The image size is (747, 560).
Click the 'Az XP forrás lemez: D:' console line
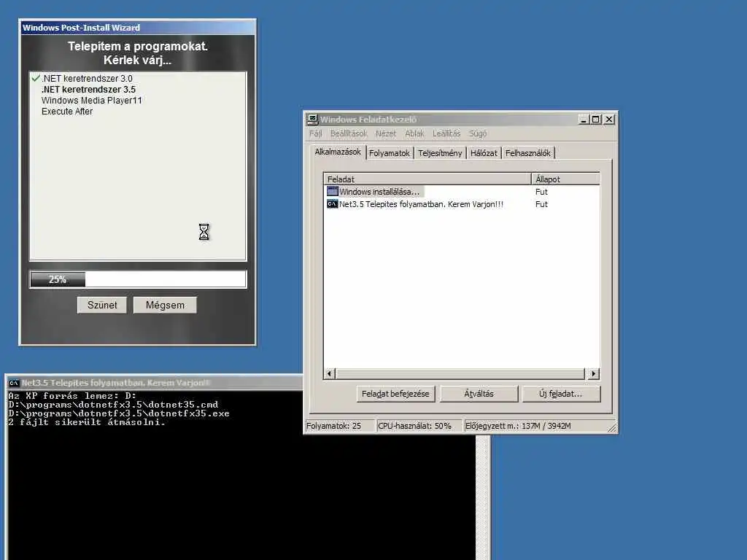pos(72,396)
